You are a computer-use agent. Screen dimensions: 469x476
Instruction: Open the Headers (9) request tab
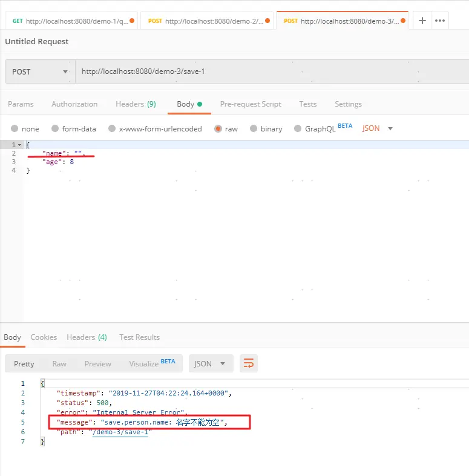[x=136, y=104]
